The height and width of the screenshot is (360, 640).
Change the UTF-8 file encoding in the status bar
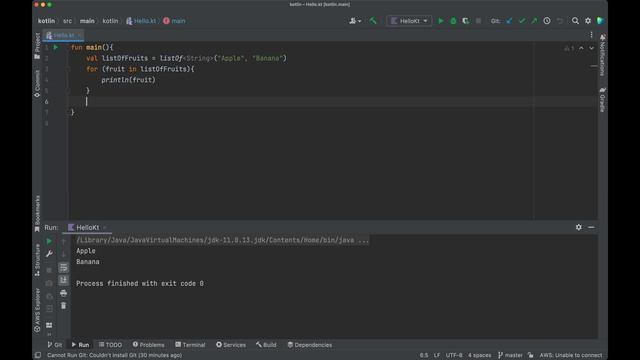[x=454, y=355]
